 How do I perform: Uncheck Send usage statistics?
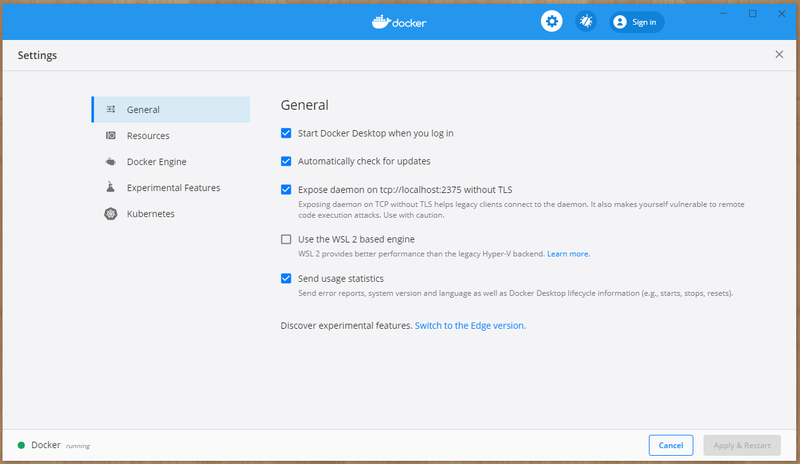point(286,279)
